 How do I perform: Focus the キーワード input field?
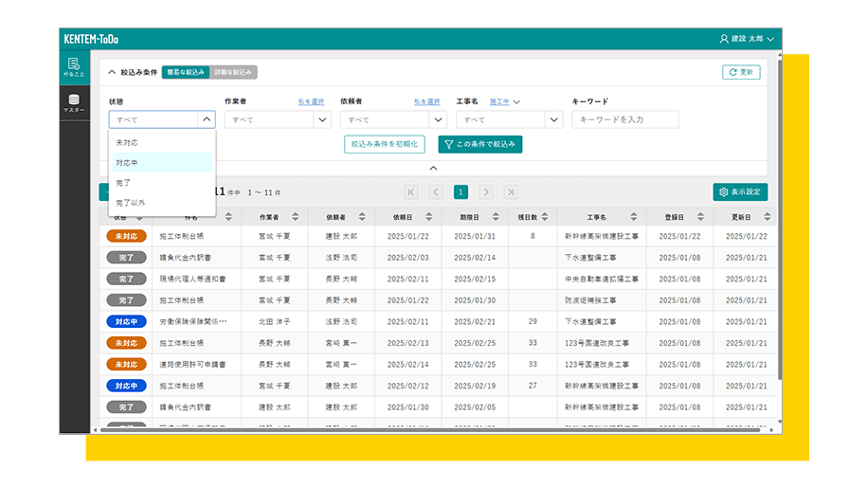pyautogui.click(x=625, y=119)
